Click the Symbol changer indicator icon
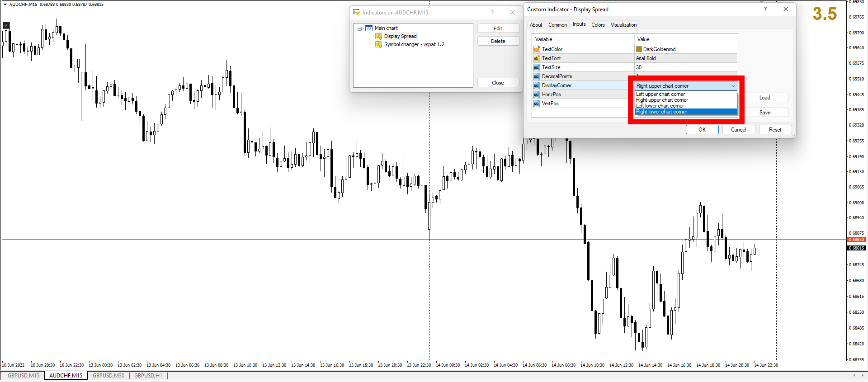 pyautogui.click(x=379, y=44)
